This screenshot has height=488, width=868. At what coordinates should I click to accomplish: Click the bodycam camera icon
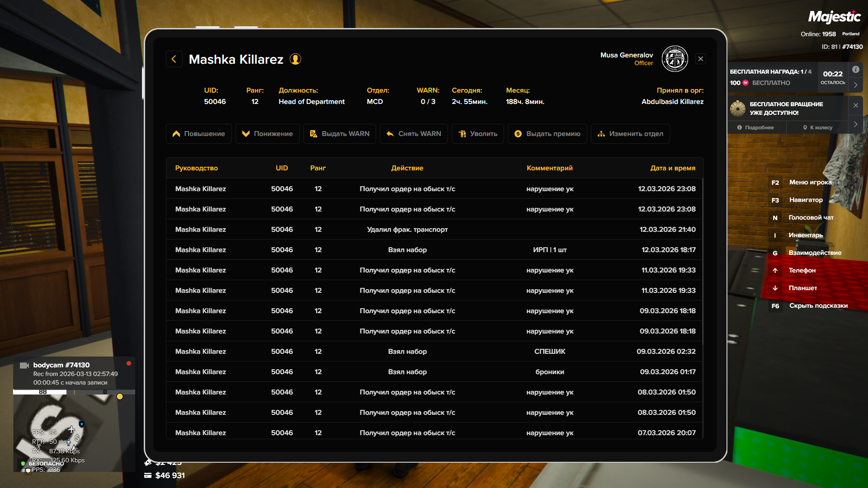point(24,365)
